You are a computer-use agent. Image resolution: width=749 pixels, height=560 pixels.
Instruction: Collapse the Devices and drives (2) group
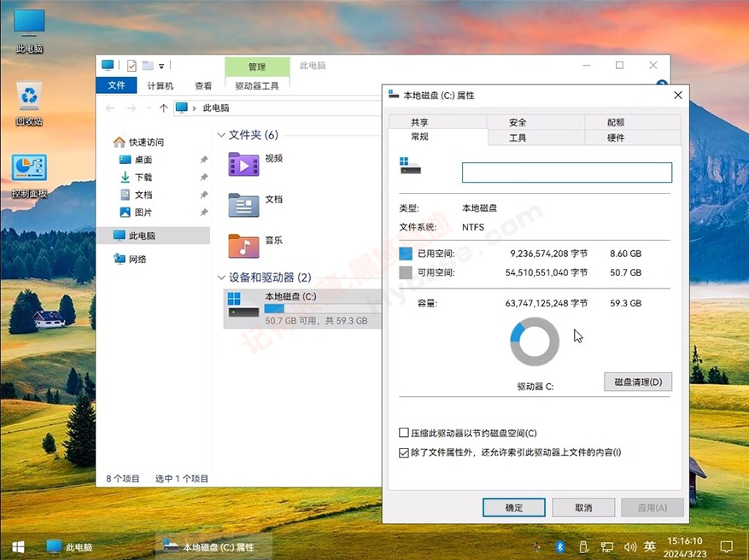click(x=221, y=277)
